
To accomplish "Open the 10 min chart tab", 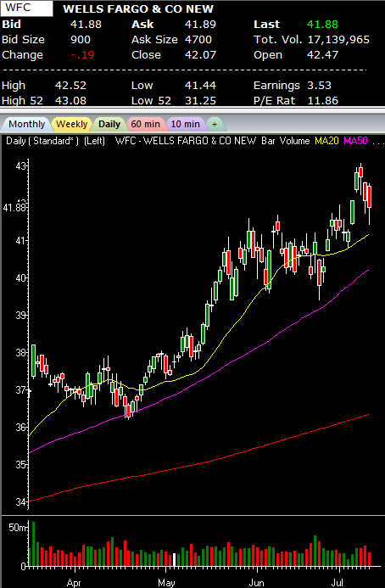I will (186, 124).
